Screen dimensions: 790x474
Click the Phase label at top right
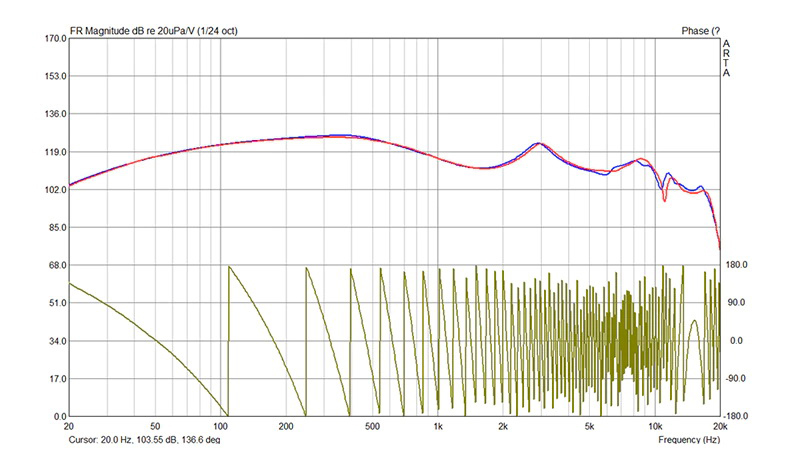tap(699, 31)
